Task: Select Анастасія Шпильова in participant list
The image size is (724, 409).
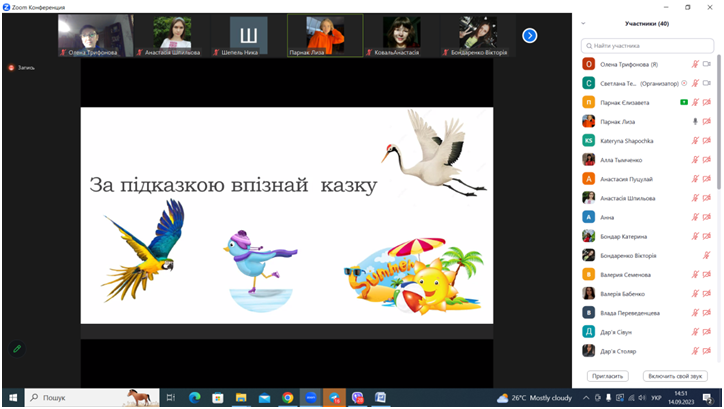Action: click(x=629, y=198)
